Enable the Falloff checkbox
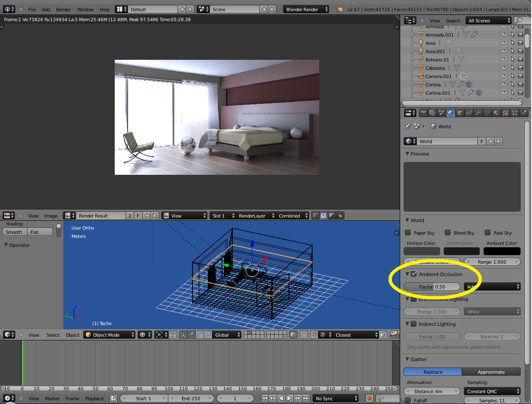Image resolution: width=532 pixels, height=404 pixels. (408, 401)
